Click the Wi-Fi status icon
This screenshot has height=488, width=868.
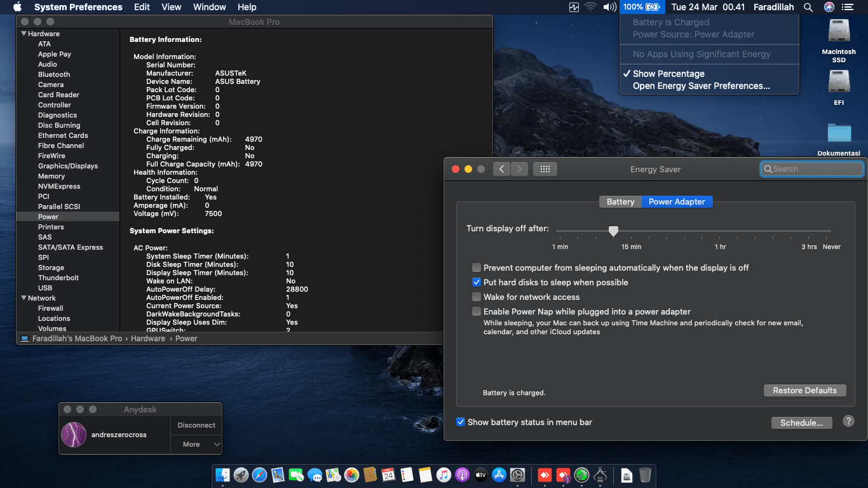[590, 7]
